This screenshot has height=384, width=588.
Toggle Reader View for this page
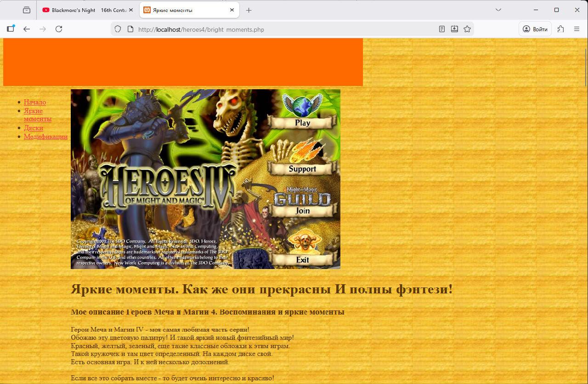pyautogui.click(x=441, y=29)
